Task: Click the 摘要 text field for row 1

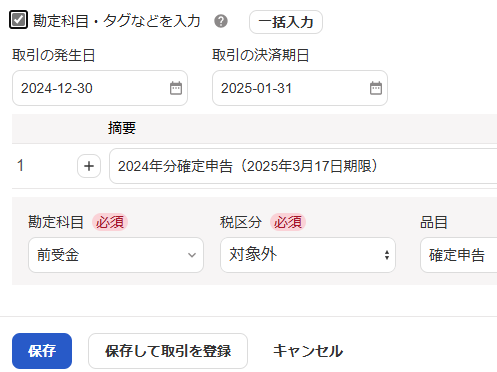Action: [x=303, y=166]
